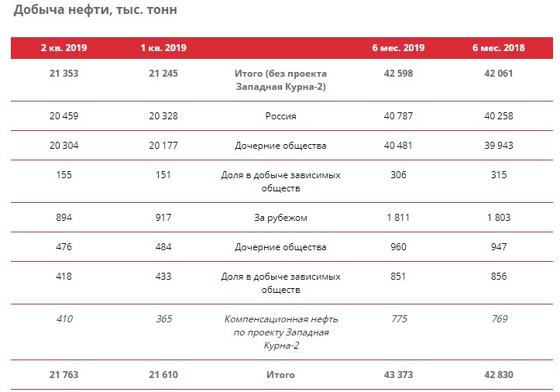The image size is (560, 392).
Task: Click the "2 кв. 2019" column header
Action: pyautogui.click(x=64, y=48)
